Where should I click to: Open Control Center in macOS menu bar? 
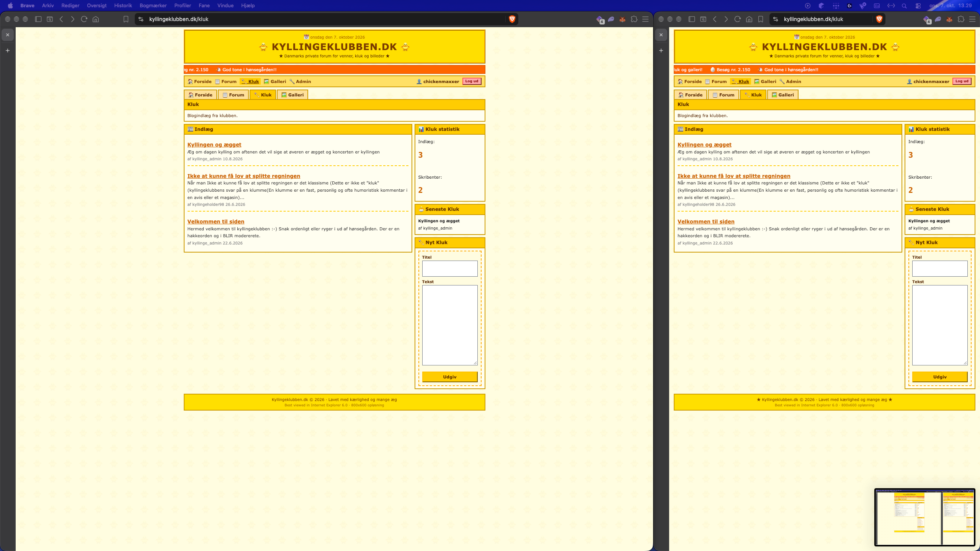pyautogui.click(x=918, y=6)
